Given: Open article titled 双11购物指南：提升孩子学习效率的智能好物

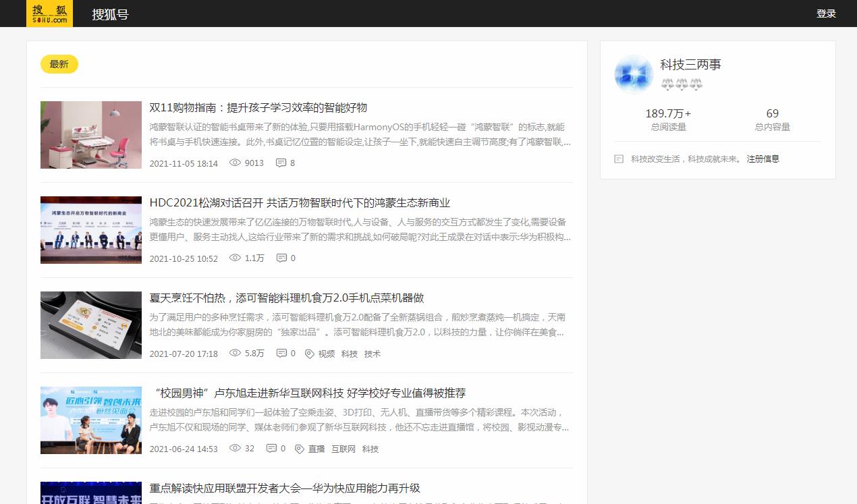Looking at the screenshot, I should pyautogui.click(x=258, y=108).
